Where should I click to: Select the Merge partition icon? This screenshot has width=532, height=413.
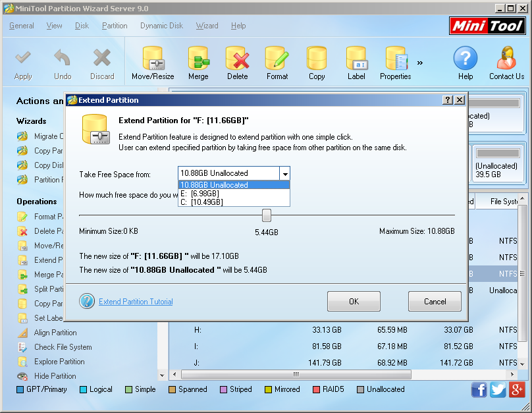198,59
